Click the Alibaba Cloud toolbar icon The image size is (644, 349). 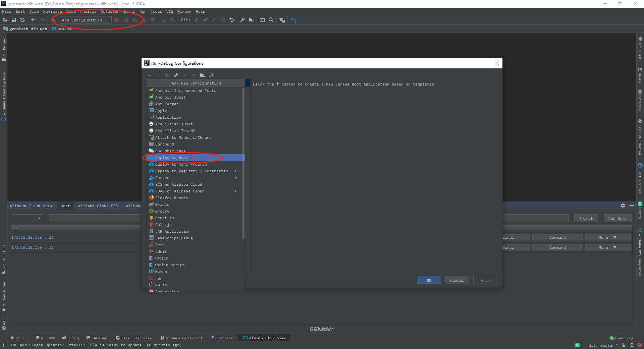tap(293, 20)
